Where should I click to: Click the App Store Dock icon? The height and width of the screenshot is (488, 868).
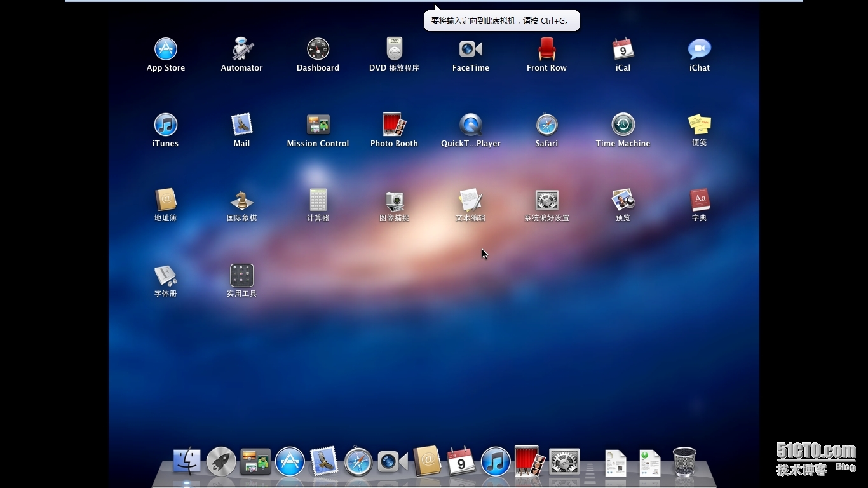tap(290, 462)
